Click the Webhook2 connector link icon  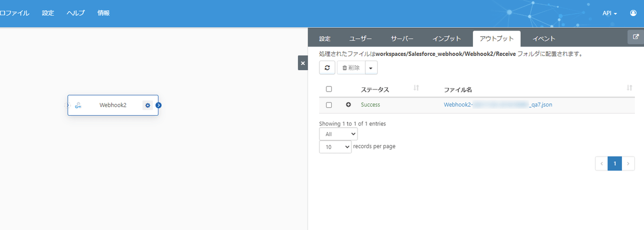coord(77,106)
